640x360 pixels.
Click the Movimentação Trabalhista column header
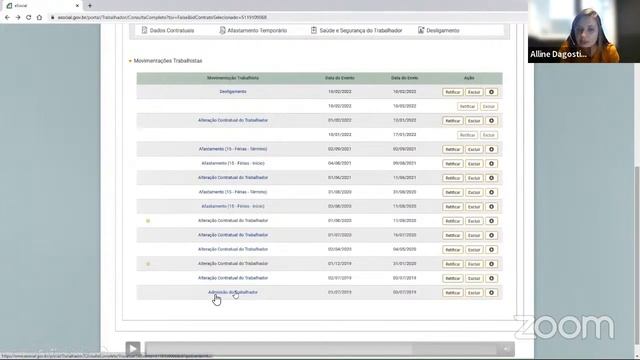pos(233,78)
